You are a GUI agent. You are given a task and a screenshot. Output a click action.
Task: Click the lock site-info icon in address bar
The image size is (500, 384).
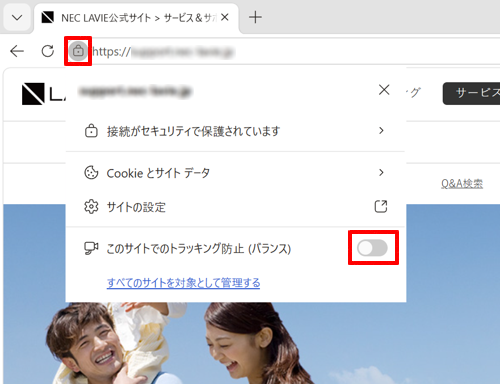click(78, 51)
